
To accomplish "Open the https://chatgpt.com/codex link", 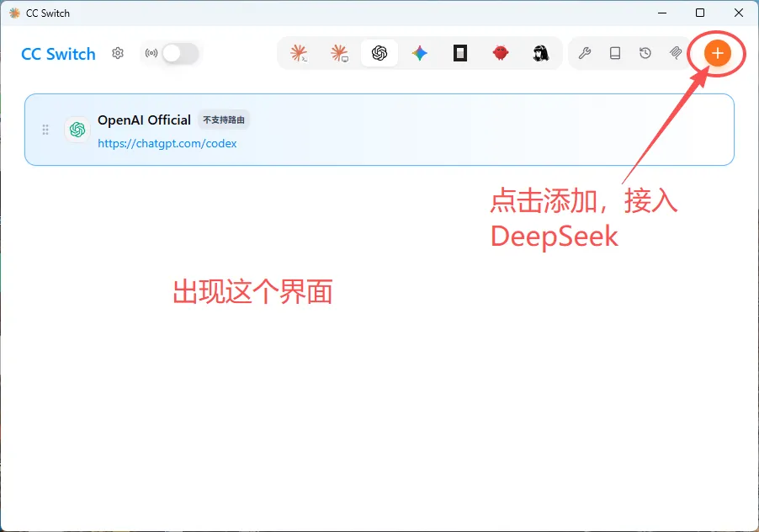I will [167, 143].
